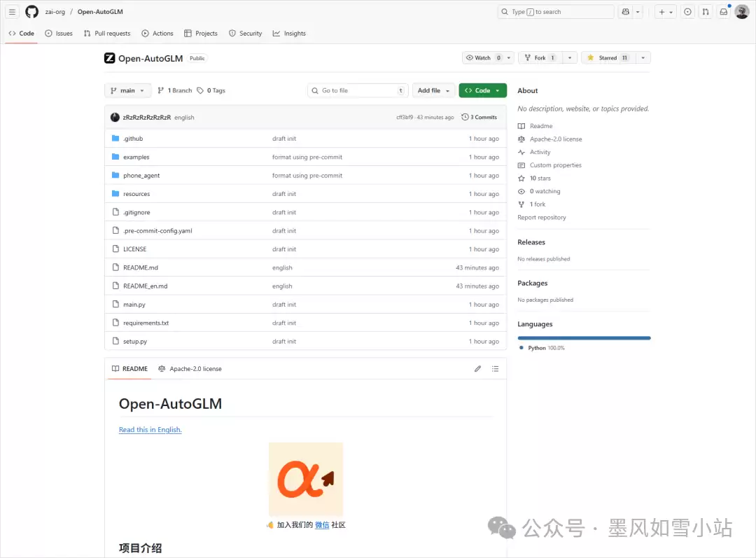
Task: Expand the main branch dropdown
Action: tap(127, 90)
